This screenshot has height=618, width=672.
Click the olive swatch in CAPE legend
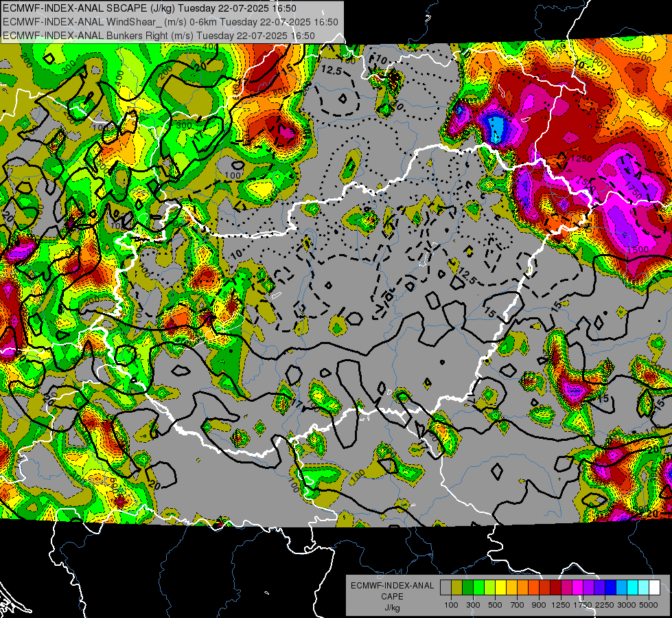tap(457, 587)
